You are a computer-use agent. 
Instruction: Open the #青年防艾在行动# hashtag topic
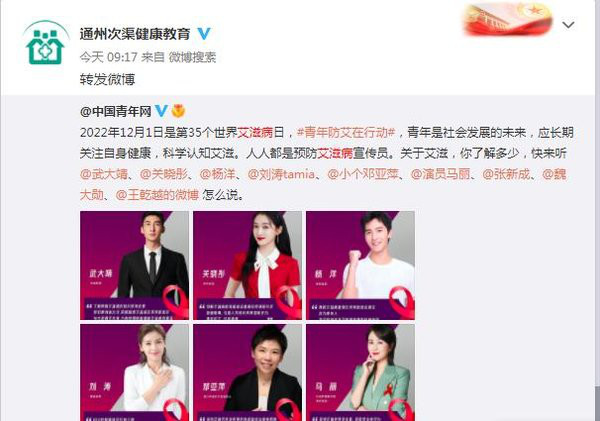[346, 133]
